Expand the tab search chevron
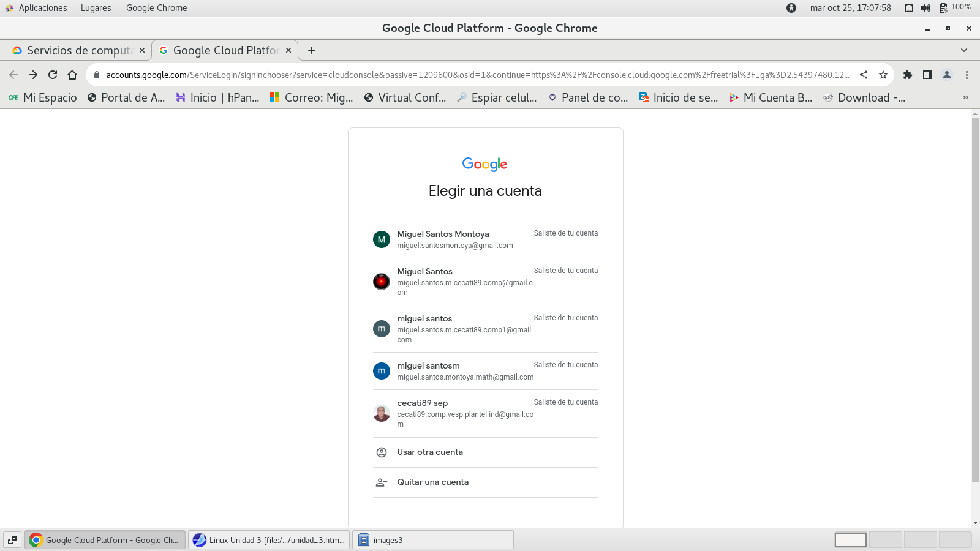Image resolution: width=980 pixels, height=551 pixels. point(963,50)
